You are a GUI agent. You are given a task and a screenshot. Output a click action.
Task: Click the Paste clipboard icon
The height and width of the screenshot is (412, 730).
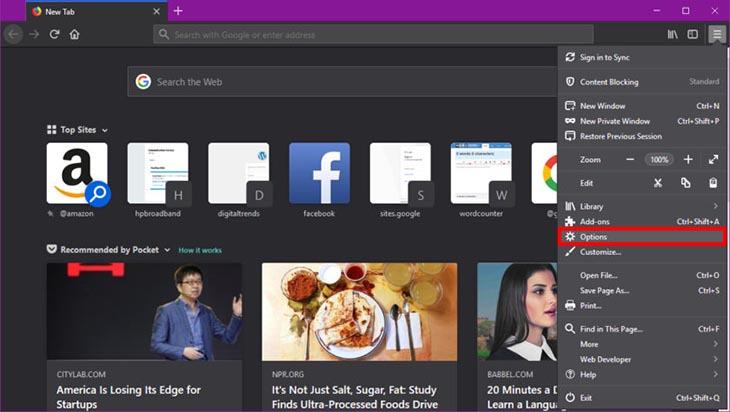pos(713,183)
